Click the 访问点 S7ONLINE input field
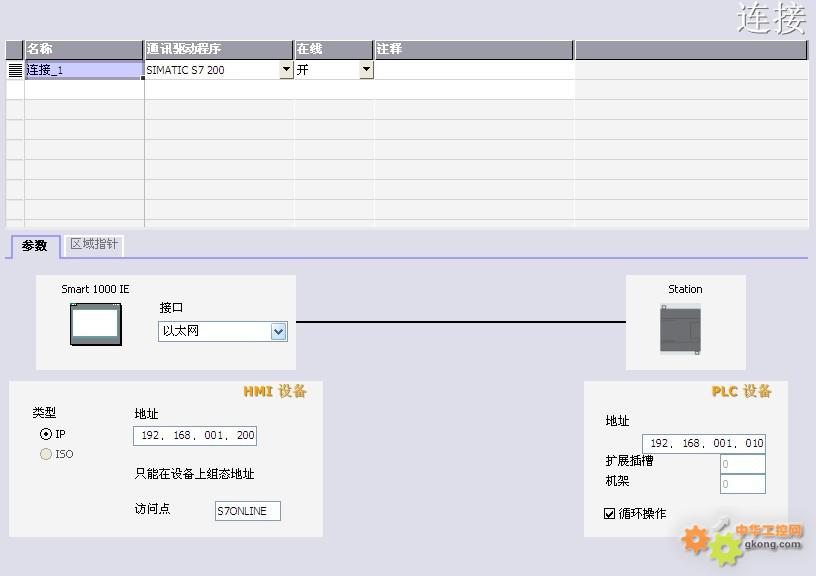Screen dimensions: 816x576 [x=248, y=511]
